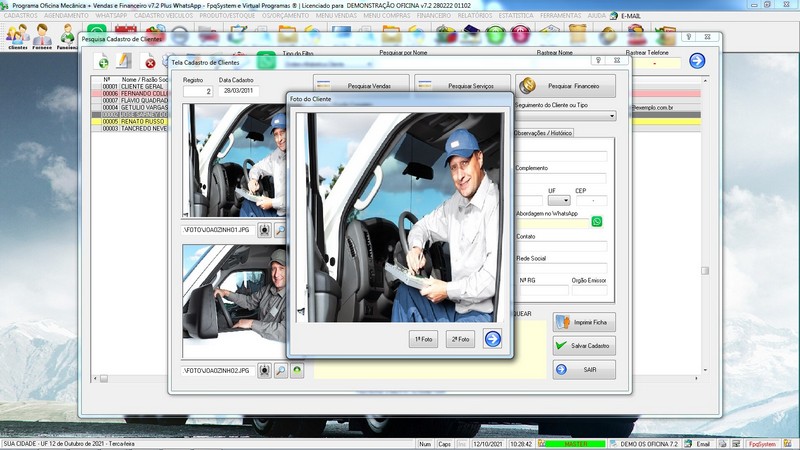Image resolution: width=800 pixels, height=450 pixels.
Task: Click the 1ª Foto button
Action: 423,339
